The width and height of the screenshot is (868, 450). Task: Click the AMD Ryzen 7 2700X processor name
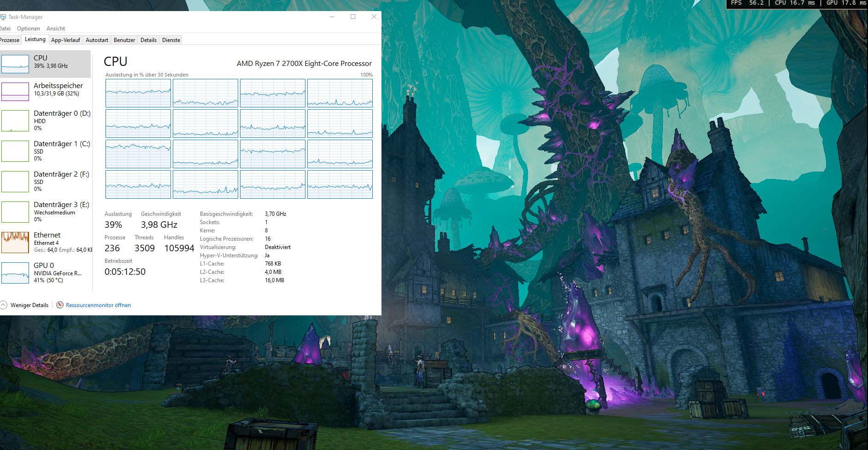click(304, 64)
